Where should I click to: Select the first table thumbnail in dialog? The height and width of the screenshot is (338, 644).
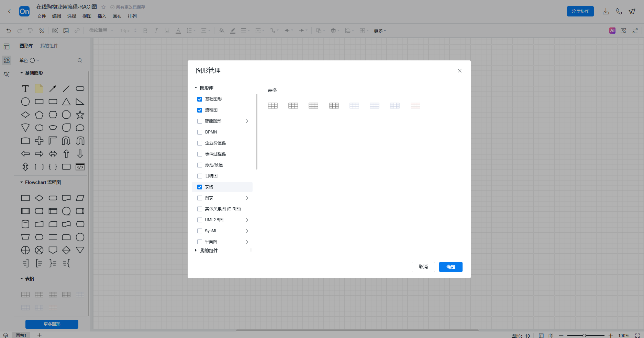click(273, 106)
